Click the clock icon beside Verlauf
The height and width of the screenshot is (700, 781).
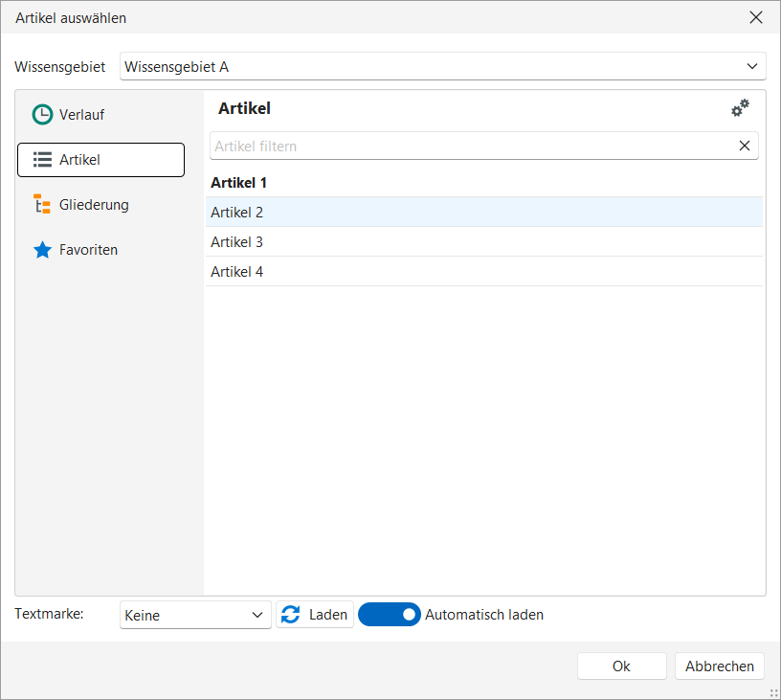tap(42, 115)
